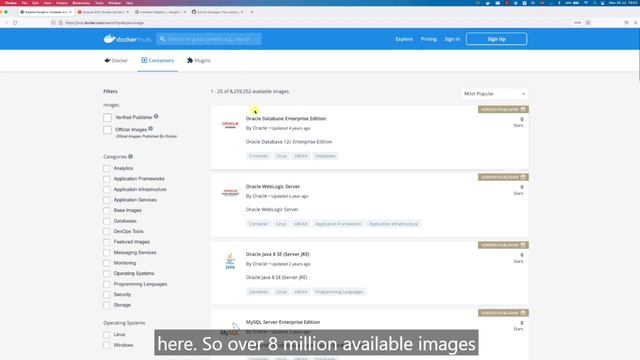Open the Bookmarks menu in menu bar
The height and width of the screenshot is (360, 640).
81,3
